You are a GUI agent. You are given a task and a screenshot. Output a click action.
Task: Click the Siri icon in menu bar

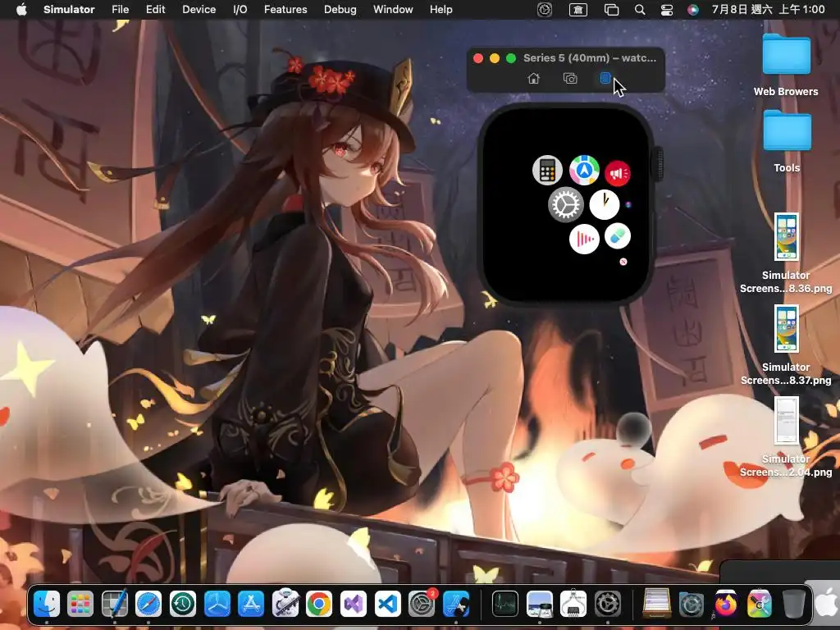click(693, 9)
